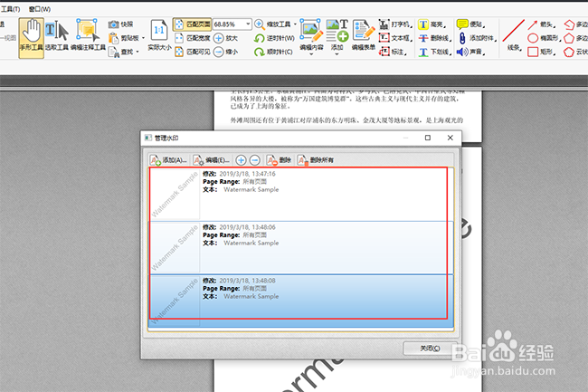This screenshot has height=392, width=588.
Task: Click the Close (关闭) button in the dialog
Action: [x=430, y=349]
